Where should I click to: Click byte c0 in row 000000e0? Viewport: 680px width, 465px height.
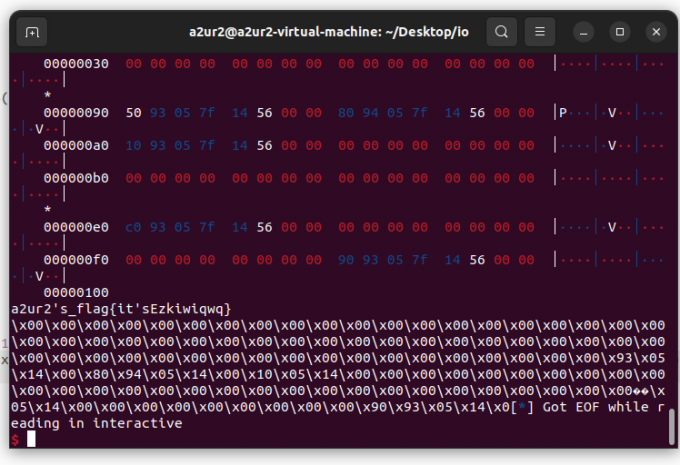(x=133, y=227)
